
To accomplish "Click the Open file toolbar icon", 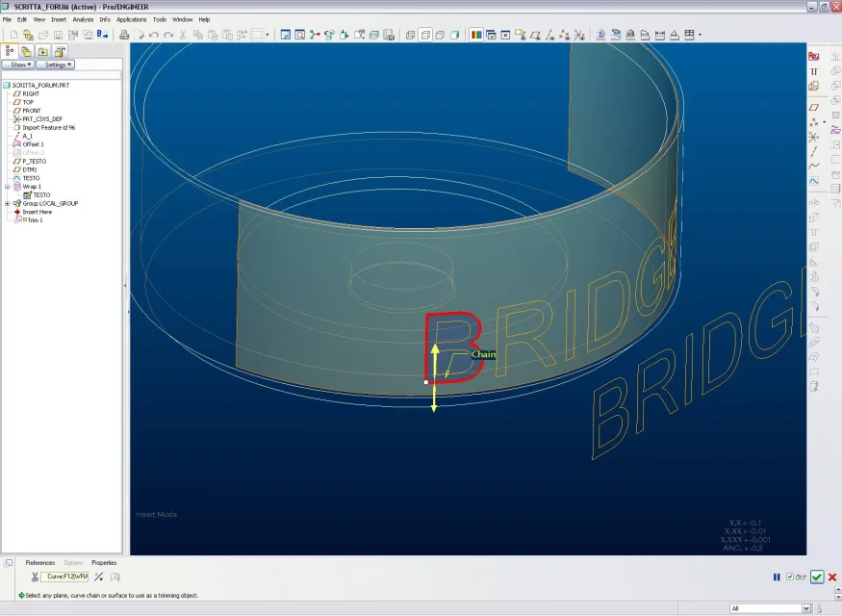I will pos(43,35).
